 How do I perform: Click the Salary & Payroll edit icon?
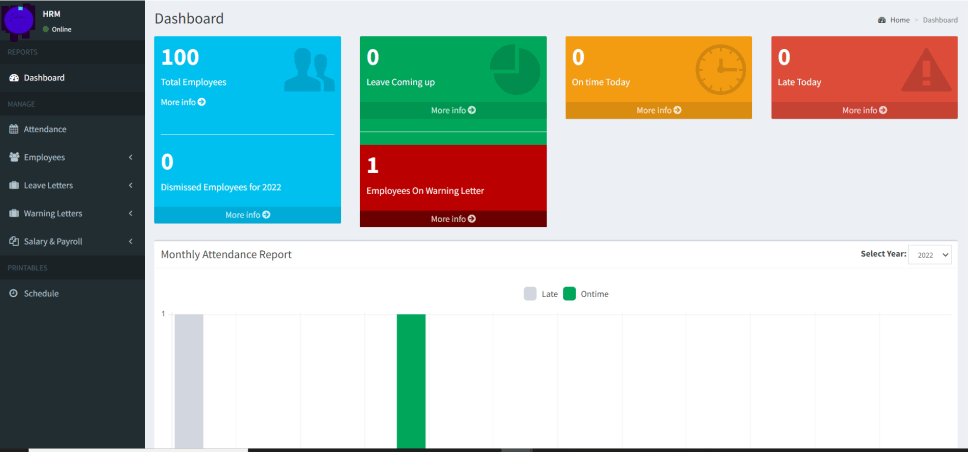(x=14, y=241)
